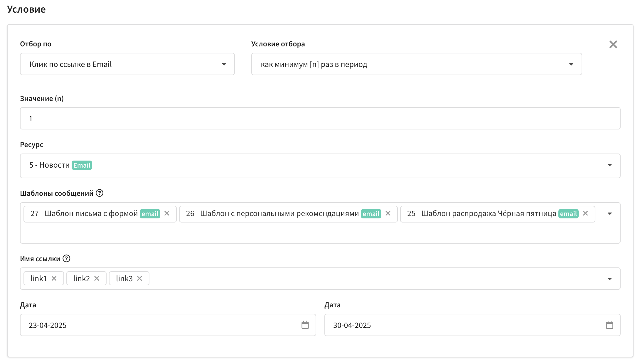Close the condition block with X
This screenshot has height=364, width=640.
(x=613, y=44)
